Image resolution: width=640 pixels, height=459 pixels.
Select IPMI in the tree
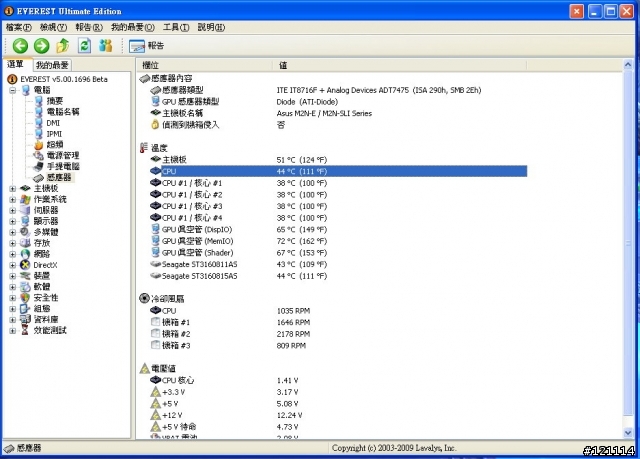[x=54, y=134]
